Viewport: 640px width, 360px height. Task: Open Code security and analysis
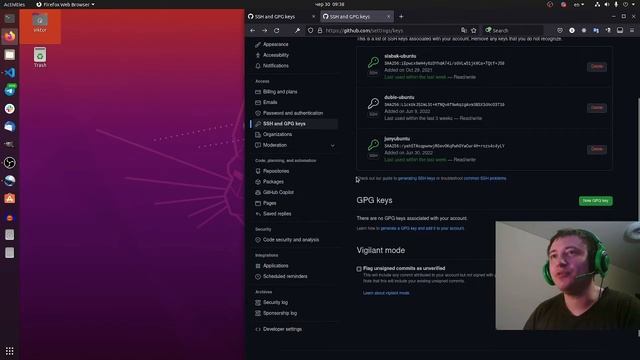click(x=291, y=240)
